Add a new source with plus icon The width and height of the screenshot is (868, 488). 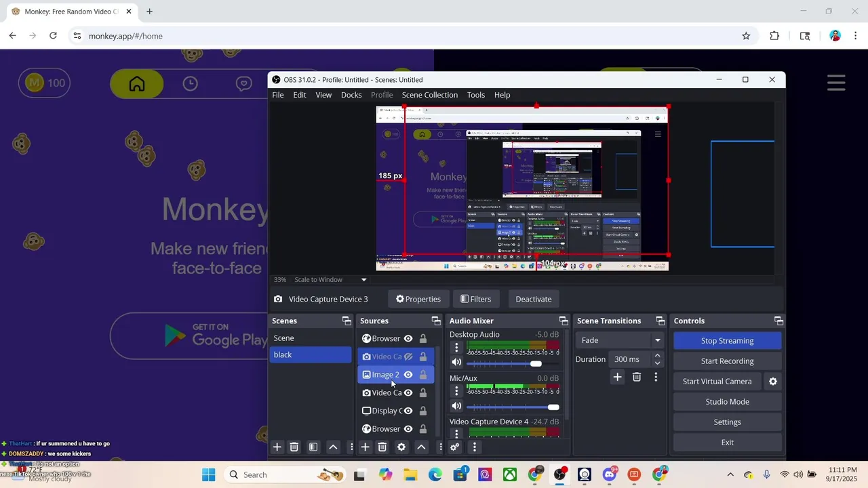pos(365,447)
